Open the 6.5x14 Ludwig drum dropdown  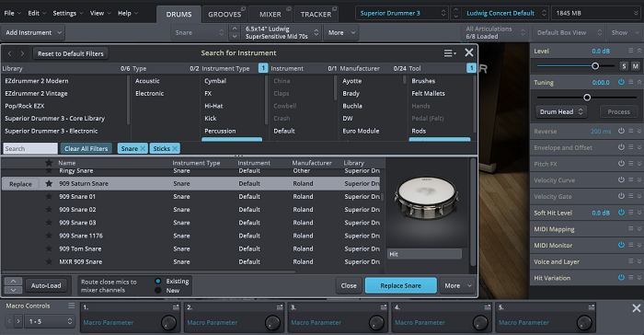click(282, 32)
